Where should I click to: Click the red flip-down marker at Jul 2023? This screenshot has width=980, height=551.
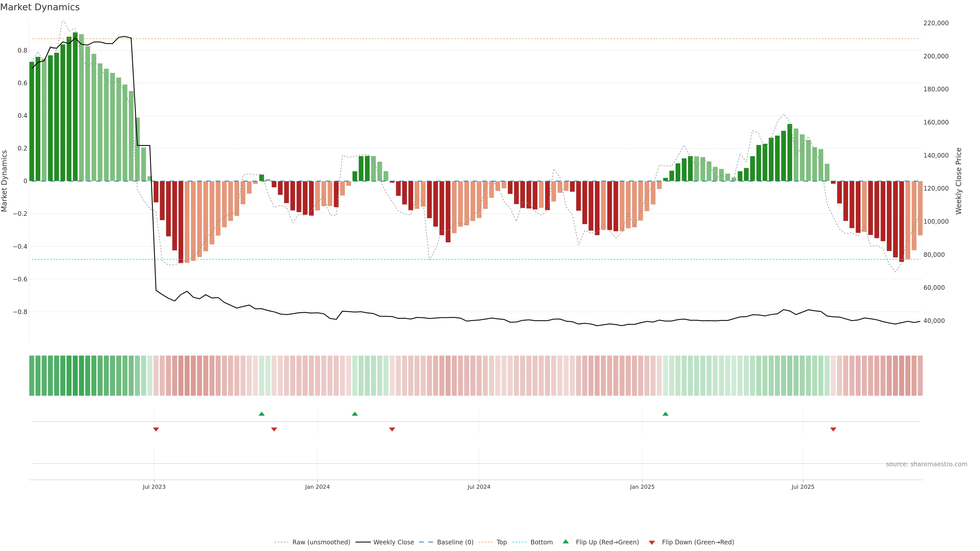(156, 429)
